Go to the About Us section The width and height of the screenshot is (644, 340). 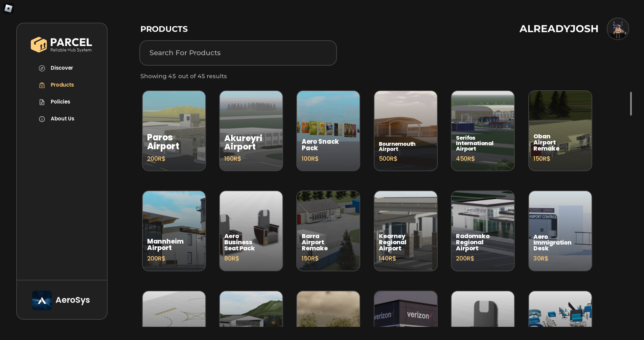[63, 119]
